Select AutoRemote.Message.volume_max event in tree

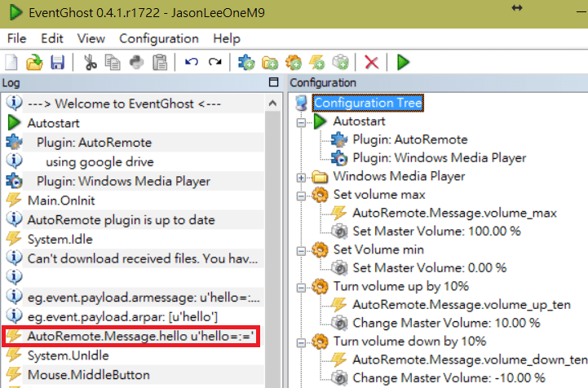pos(454,213)
